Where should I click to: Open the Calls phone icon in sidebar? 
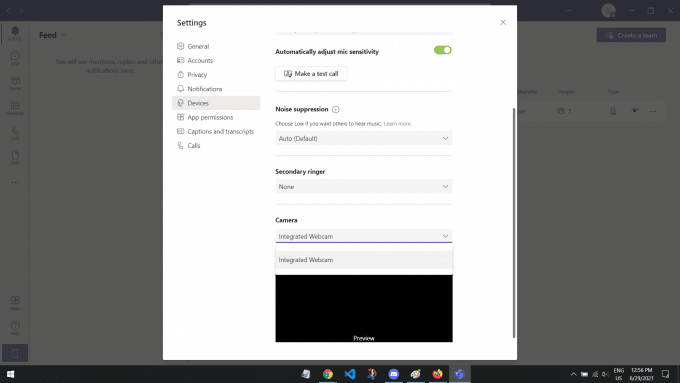(15, 133)
